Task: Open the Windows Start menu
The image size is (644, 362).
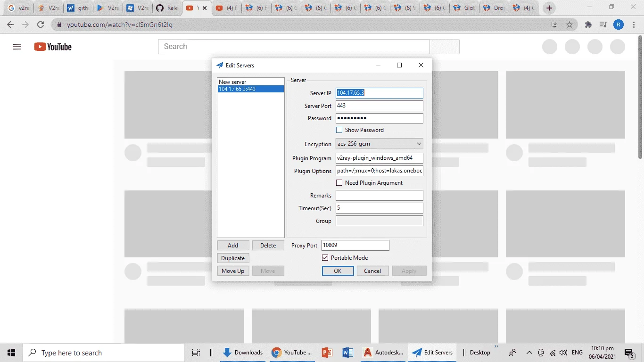Action: [x=11, y=353]
